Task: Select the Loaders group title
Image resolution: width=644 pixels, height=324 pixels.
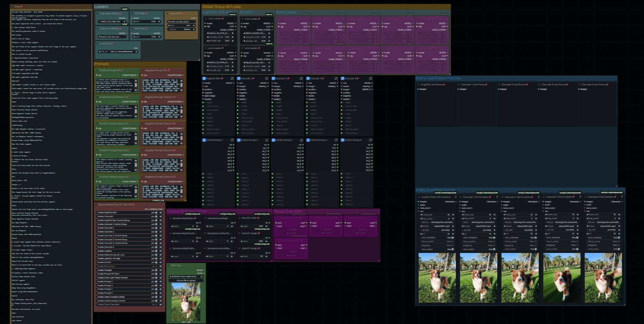Action: click(x=101, y=7)
